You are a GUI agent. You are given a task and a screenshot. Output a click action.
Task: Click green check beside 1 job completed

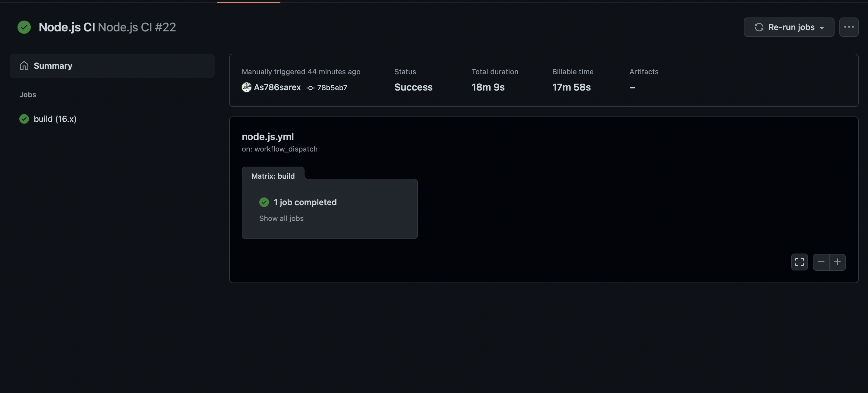point(264,202)
